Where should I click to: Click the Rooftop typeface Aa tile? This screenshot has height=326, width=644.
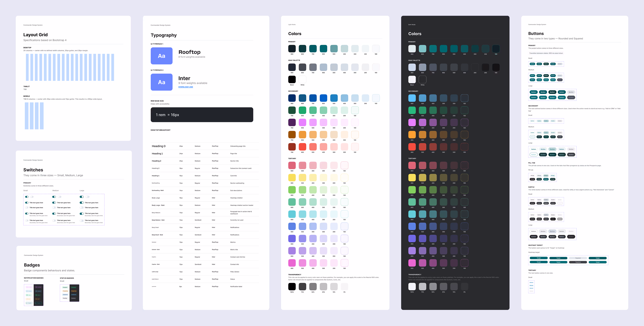162,56
